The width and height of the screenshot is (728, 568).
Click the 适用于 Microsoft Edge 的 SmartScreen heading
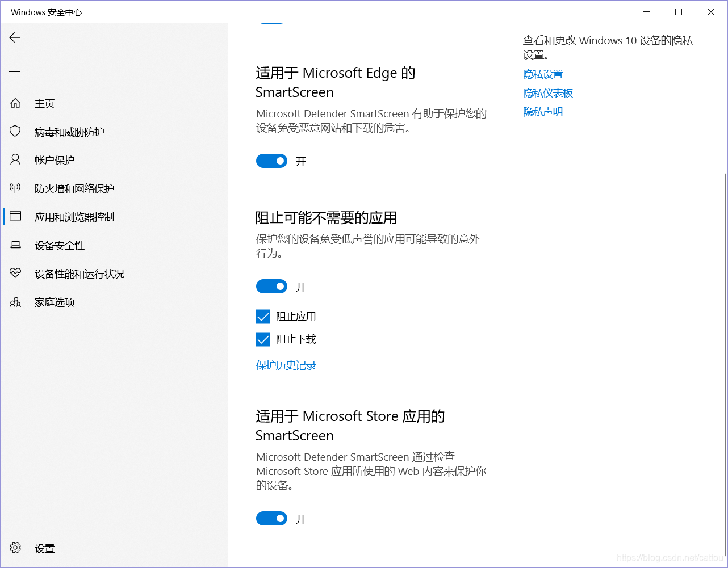click(336, 82)
